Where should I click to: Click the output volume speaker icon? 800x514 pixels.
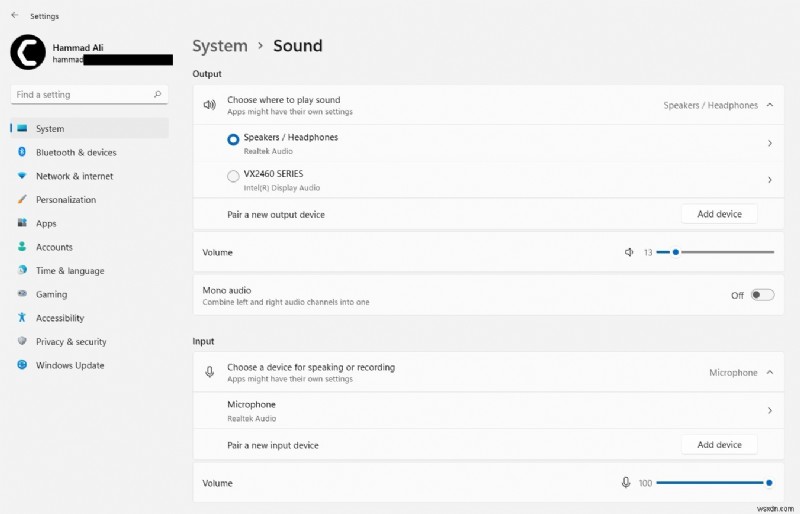click(x=629, y=252)
